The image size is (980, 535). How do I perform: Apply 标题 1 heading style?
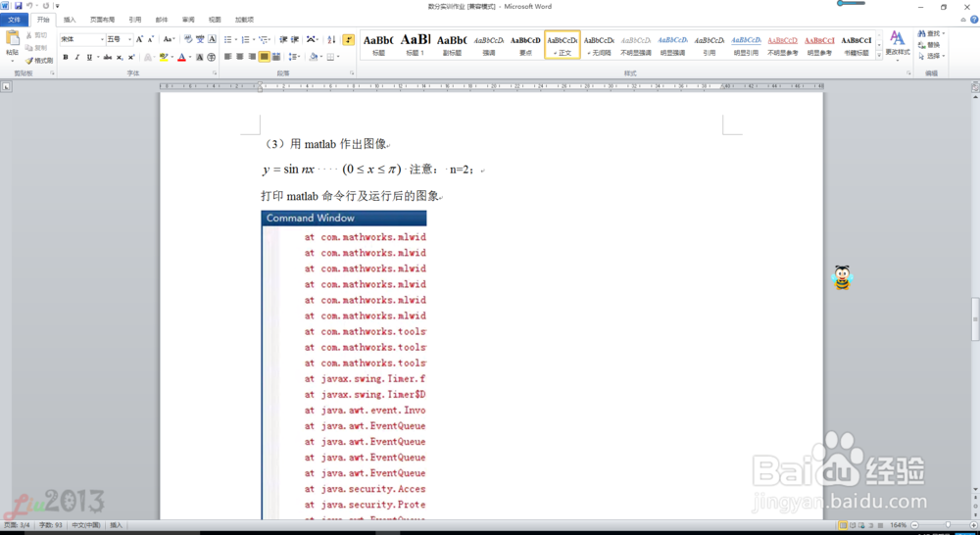point(415,44)
